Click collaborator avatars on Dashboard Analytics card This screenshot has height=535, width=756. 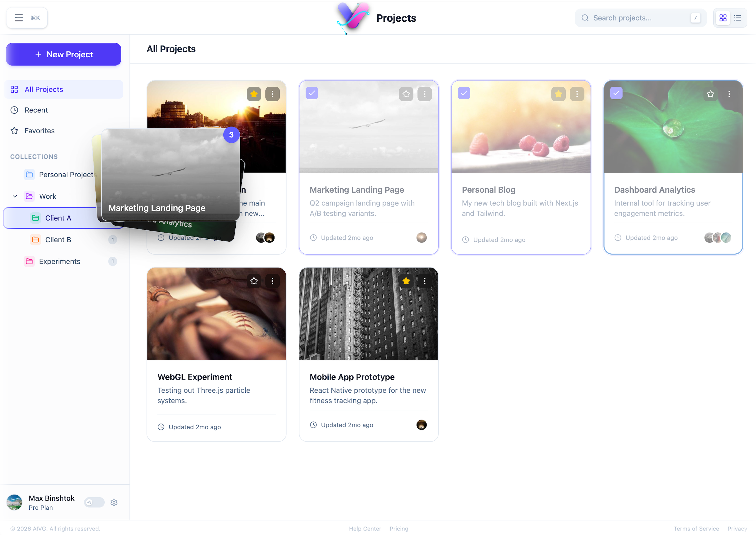pos(717,238)
